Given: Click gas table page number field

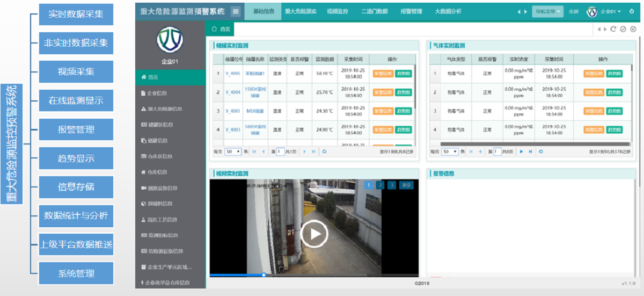Looking at the screenshot, I should click(x=497, y=151).
